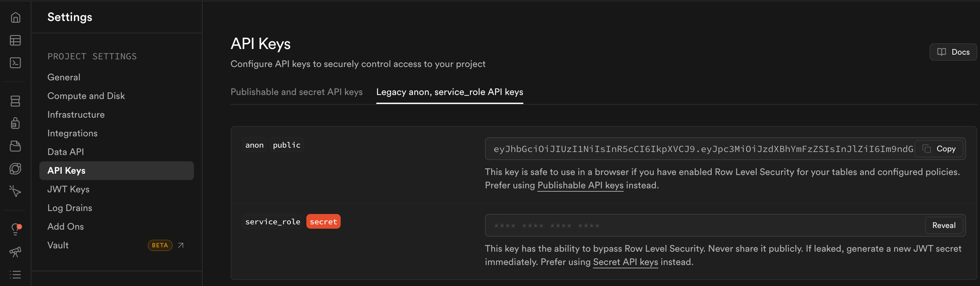Open the Home icon in sidebar
The image size is (980, 286).
(x=15, y=17)
